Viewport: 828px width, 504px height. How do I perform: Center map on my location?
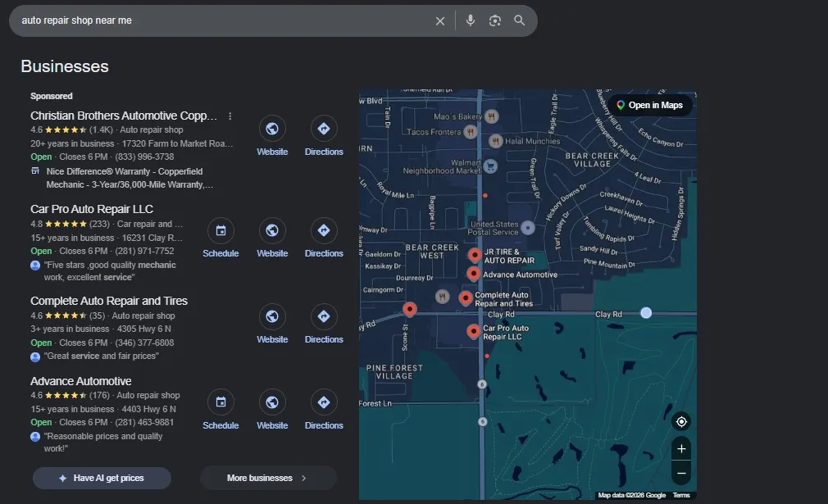pyautogui.click(x=681, y=422)
